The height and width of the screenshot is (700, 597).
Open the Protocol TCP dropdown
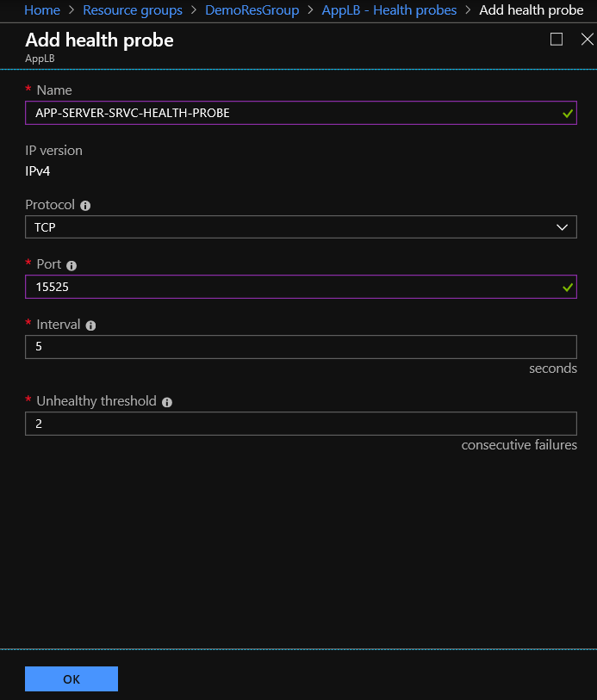point(301,227)
